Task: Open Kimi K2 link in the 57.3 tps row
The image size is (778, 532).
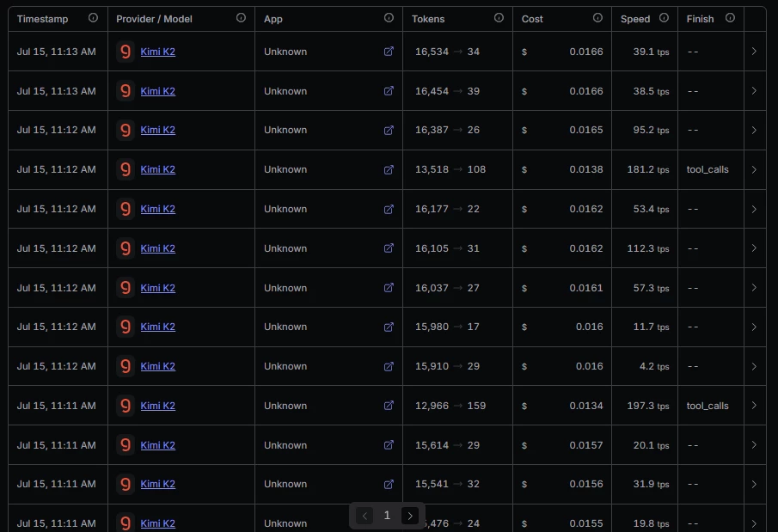Action: (x=158, y=288)
